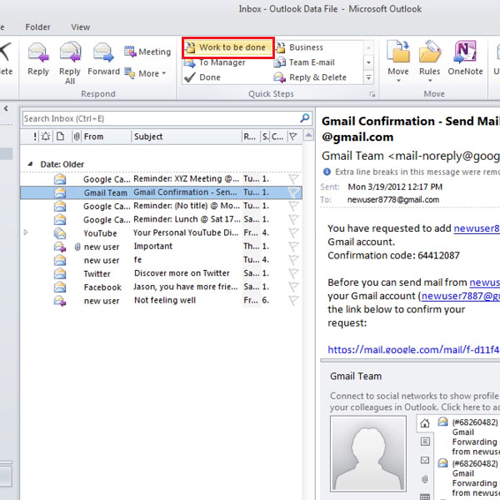
Task: Open the Folder ribbon tab
Action: pos(38,27)
